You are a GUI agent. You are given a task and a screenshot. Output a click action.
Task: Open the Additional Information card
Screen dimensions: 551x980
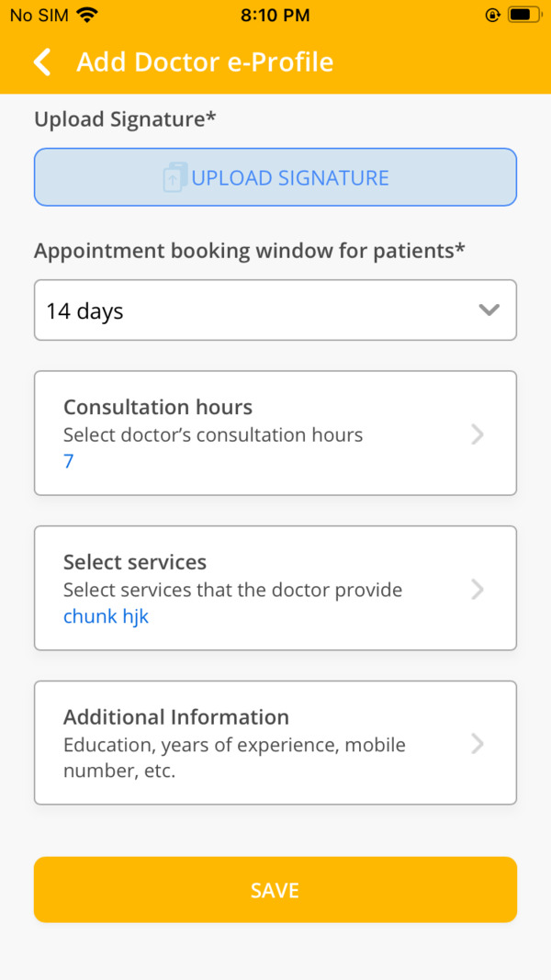coord(275,742)
